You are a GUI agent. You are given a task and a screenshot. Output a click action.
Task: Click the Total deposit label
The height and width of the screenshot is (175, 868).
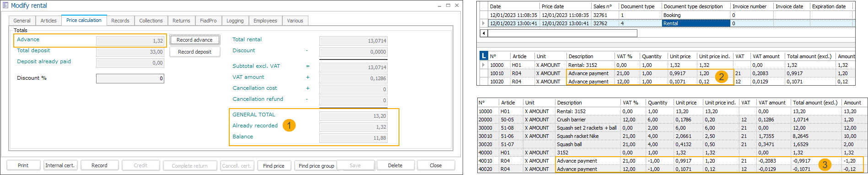33,50
